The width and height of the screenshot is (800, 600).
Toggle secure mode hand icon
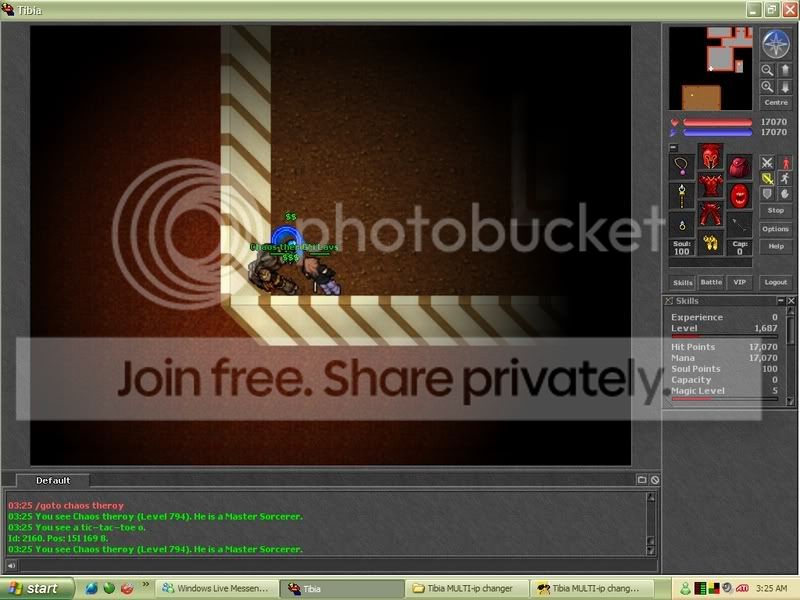coord(785,194)
